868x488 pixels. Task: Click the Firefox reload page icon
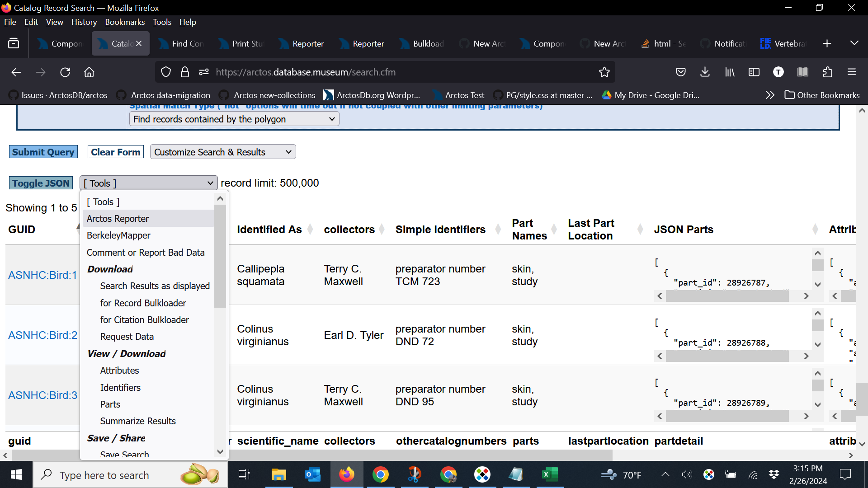coord(65,72)
